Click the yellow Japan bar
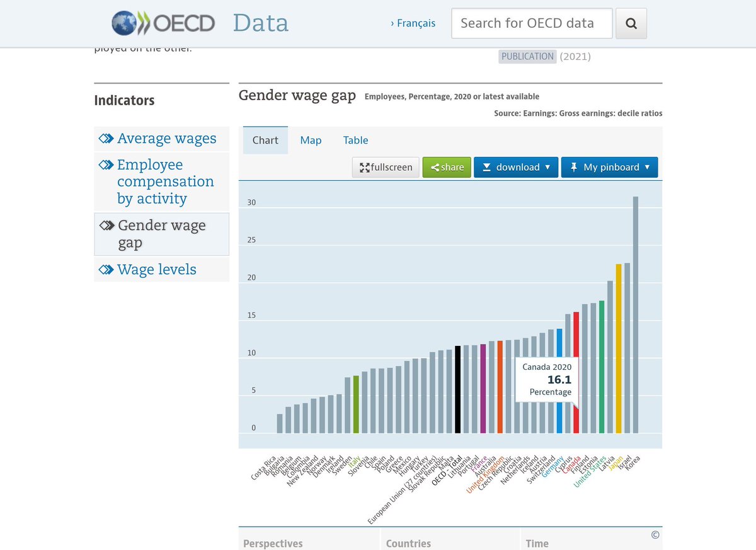 (619, 348)
